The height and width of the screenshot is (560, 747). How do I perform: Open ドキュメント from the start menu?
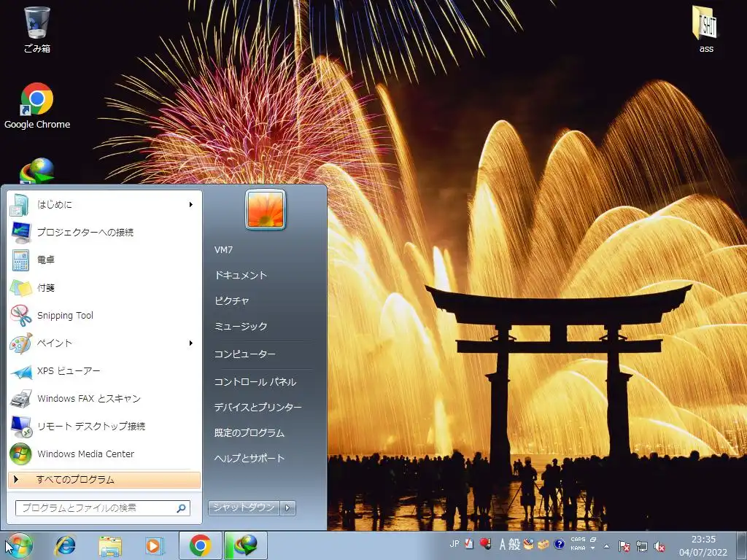(x=241, y=275)
